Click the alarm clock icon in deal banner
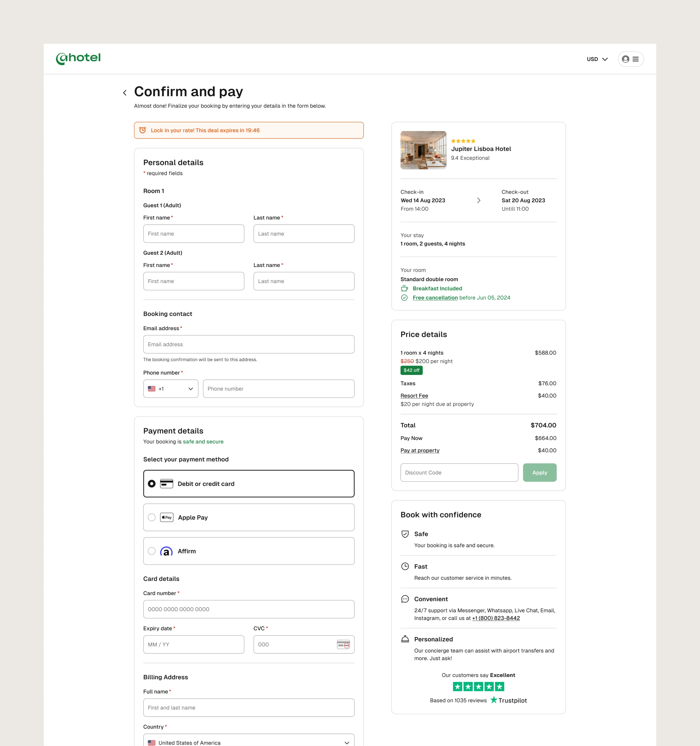Screen dimensions: 700x746 [x=142, y=130]
